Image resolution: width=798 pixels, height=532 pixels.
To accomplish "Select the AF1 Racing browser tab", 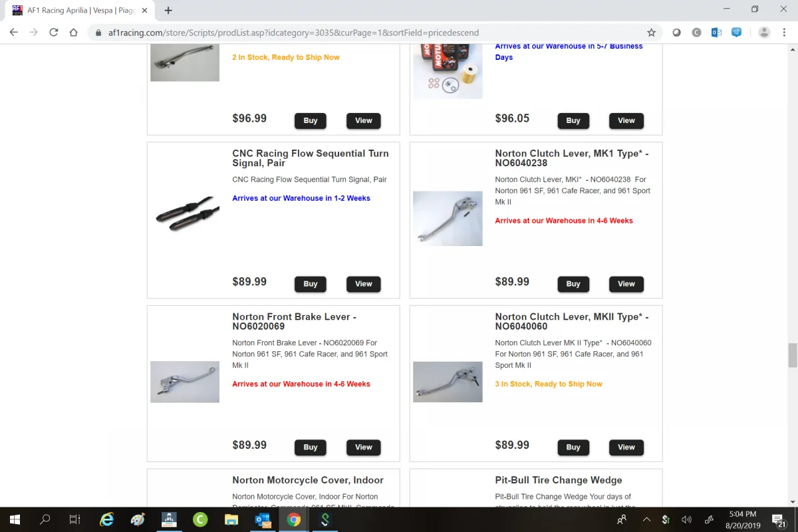I will pos(78,11).
